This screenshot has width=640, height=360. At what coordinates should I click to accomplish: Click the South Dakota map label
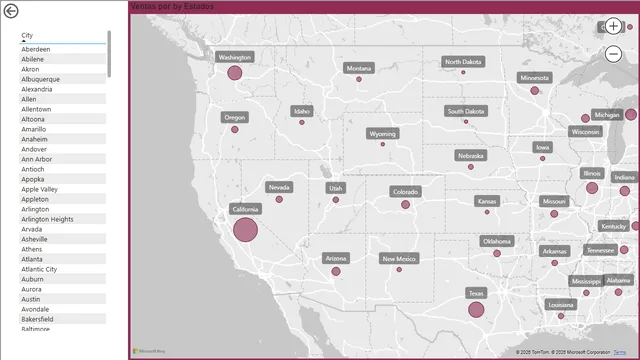(x=466, y=111)
